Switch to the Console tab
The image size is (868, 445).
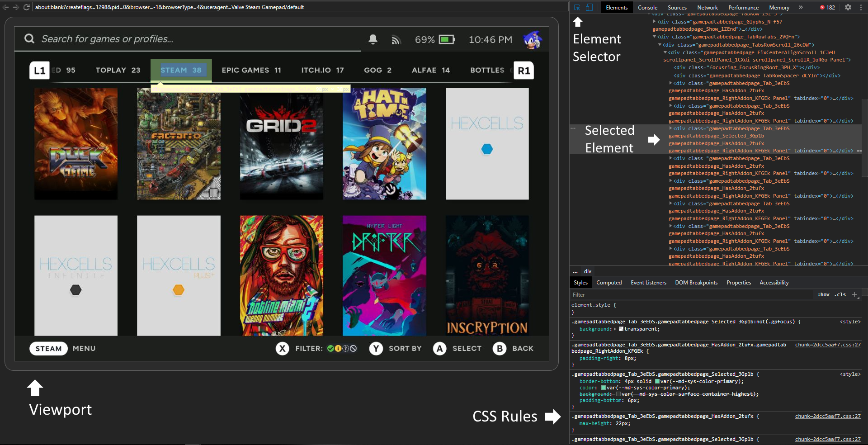(647, 7)
